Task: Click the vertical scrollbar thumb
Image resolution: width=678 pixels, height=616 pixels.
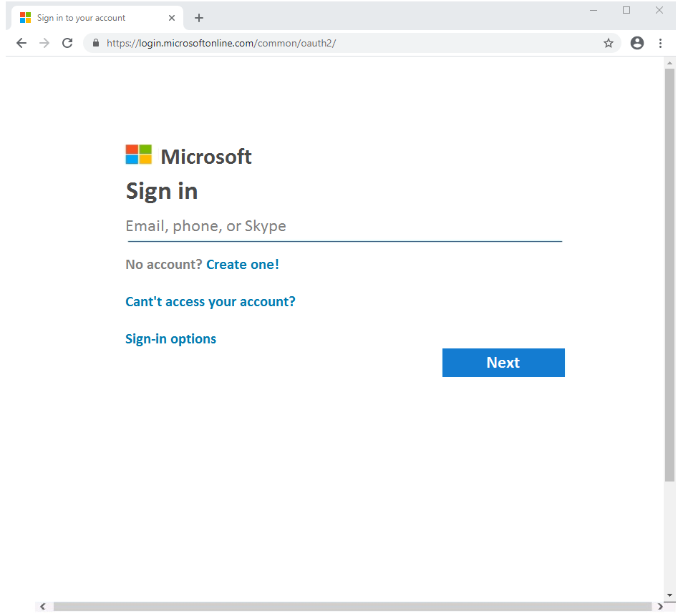Action: 669,272
